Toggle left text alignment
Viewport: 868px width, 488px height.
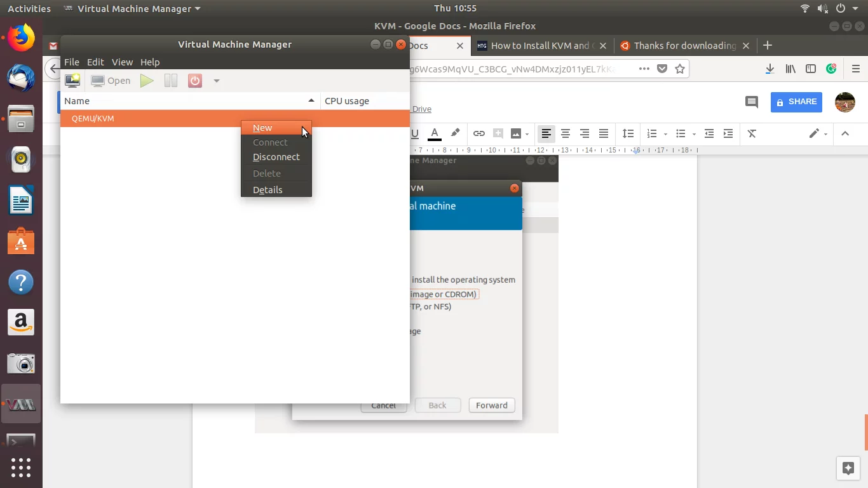tap(546, 133)
